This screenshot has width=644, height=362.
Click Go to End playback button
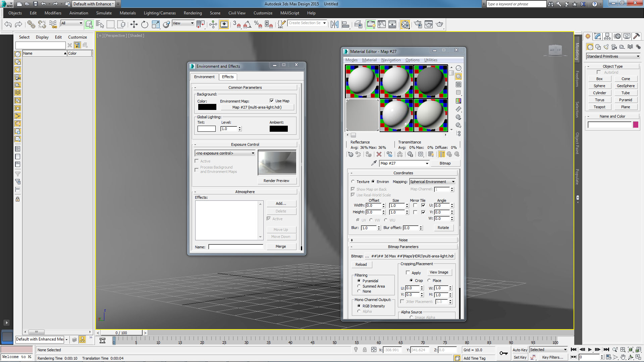[x=606, y=350]
